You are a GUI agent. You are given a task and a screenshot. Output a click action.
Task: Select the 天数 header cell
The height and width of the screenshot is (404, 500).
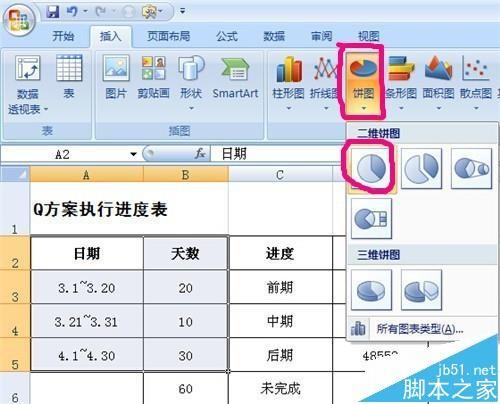tap(186, 253)
